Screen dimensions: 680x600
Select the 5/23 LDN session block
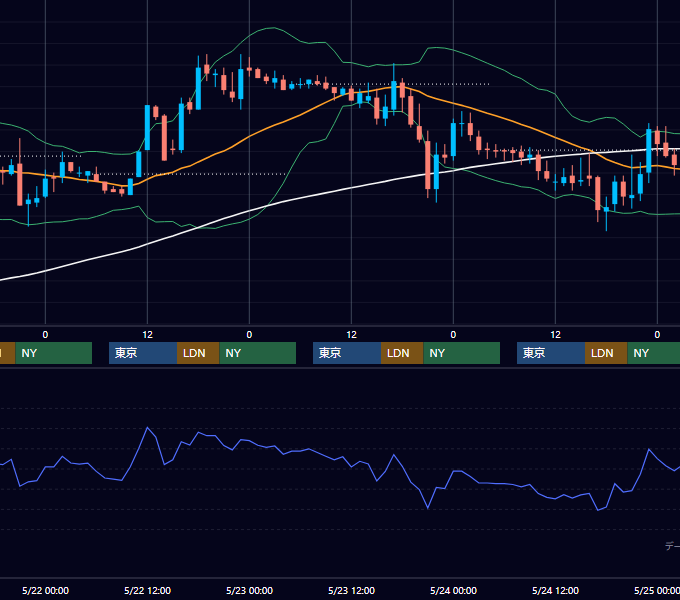[402, 353]
